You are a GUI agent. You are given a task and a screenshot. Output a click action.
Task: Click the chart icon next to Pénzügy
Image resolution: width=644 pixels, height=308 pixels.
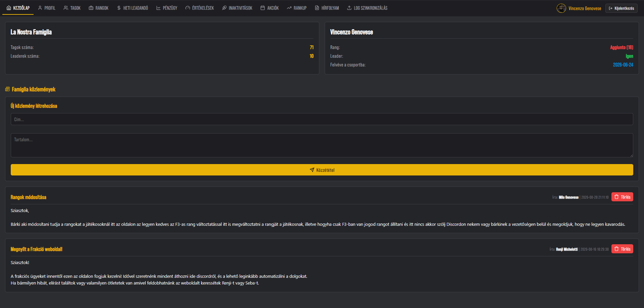pyautogui.click(x=158, y=8)
